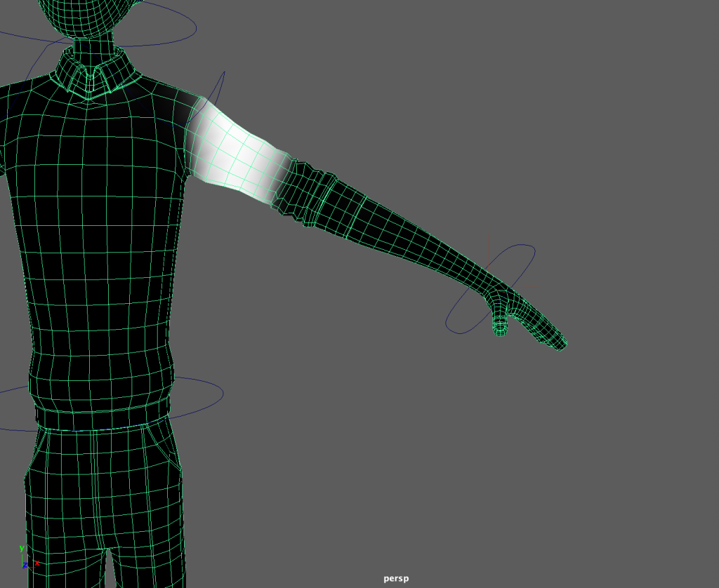Click the persp camera name label

click(396, 579)
